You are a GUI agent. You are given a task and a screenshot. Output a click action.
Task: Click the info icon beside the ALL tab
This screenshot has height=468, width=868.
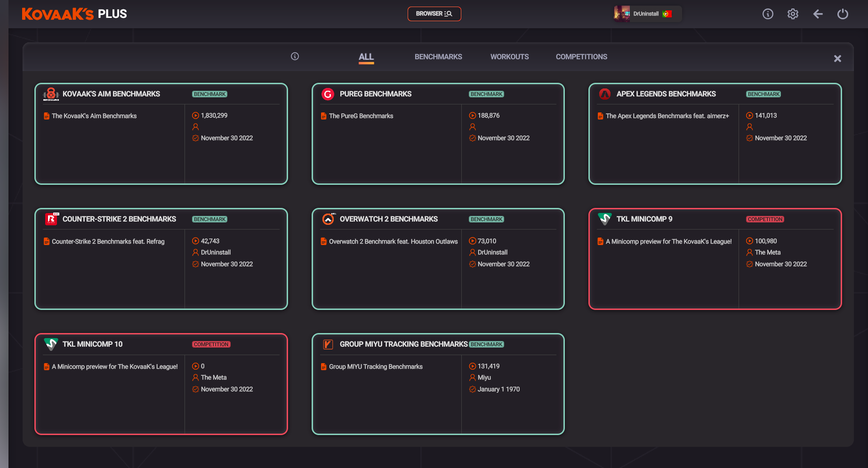pyautogui.click(x=295, y=56)
